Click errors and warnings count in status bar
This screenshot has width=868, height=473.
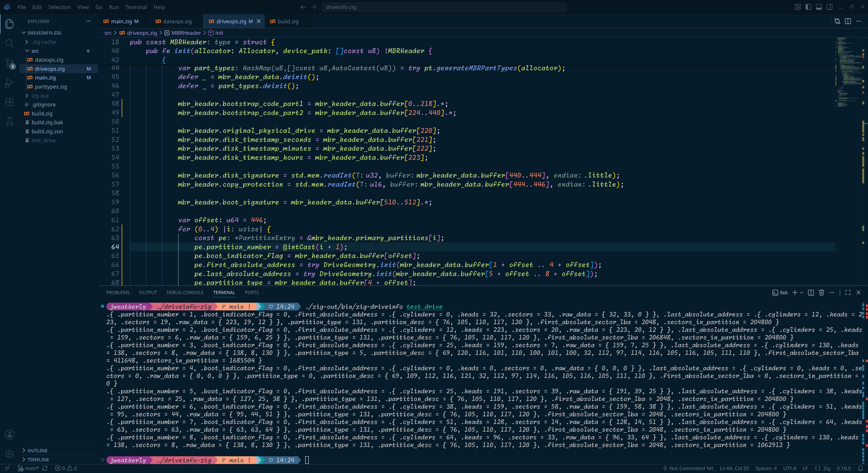(x=66, y=468)
